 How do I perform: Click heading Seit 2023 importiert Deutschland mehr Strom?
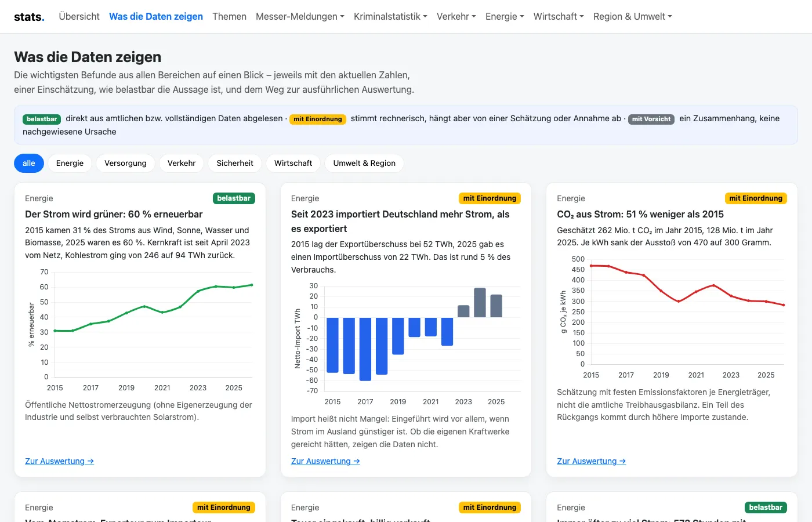coord(400,221)
